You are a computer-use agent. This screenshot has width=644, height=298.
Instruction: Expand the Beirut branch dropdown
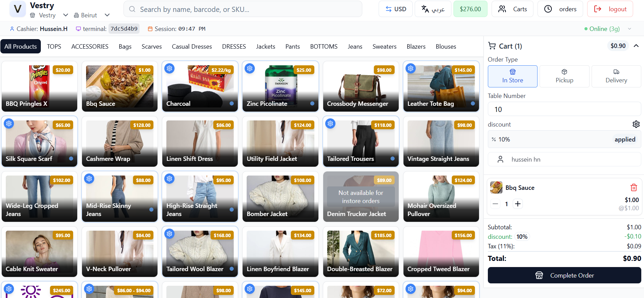point(107,15)
